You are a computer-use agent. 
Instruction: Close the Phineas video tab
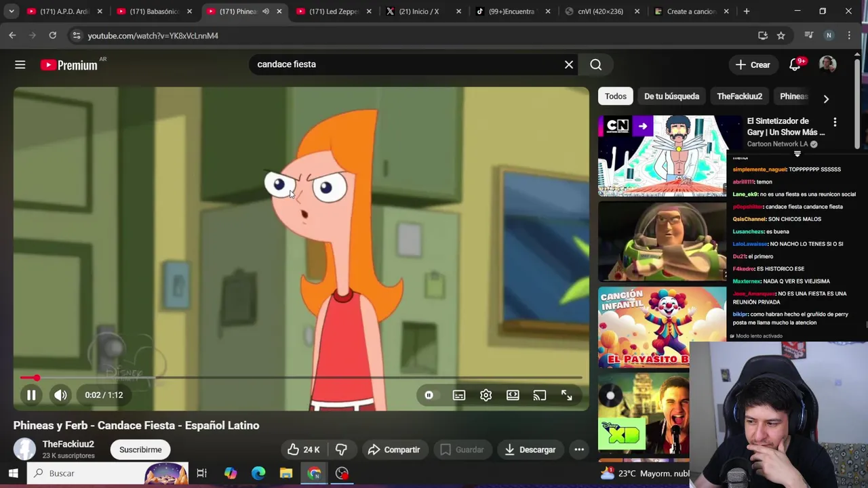[x=279, y=12]
